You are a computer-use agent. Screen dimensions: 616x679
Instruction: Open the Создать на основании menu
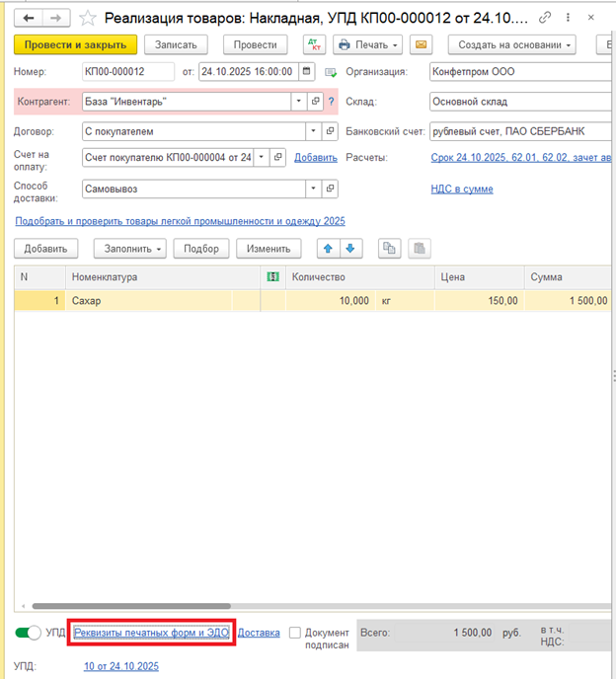(512, 44)
